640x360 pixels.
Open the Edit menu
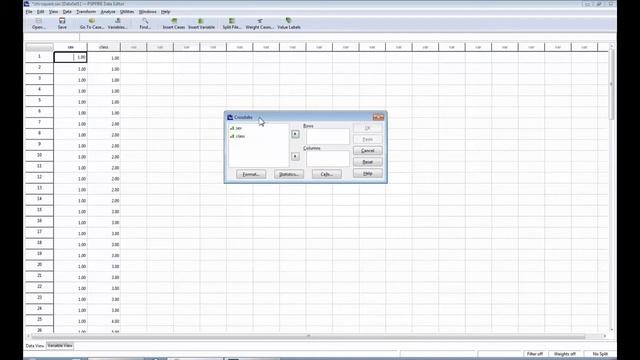pos(40,12)
